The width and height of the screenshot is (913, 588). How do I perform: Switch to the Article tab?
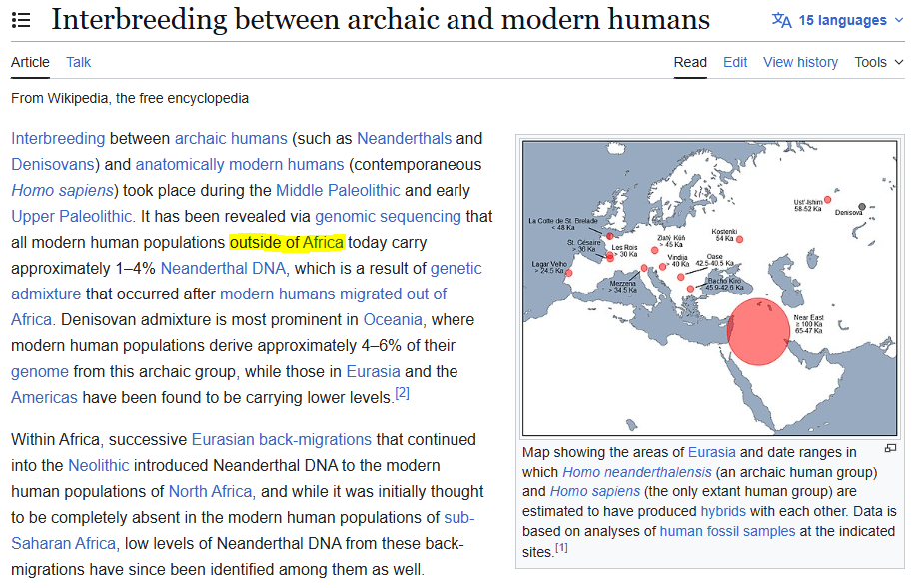[x=30, y=62]
